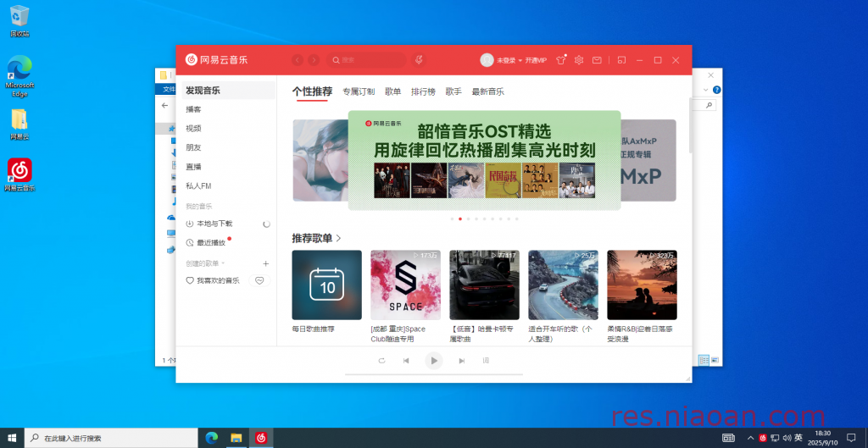The height and width of the screenshot is (448, 868).
Task: Toggle the lyrics 词 button
Action: tap(486, 361)
